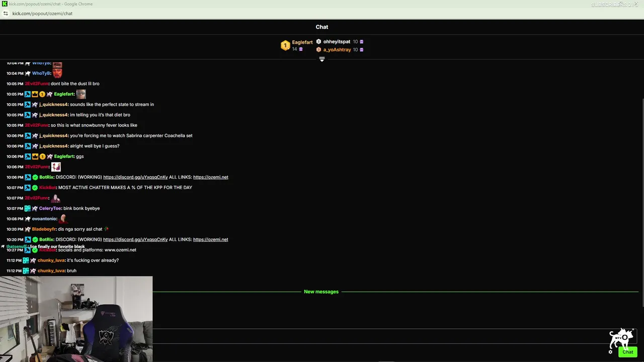Click moderator badge on j_quickness4 "alright well bye"
Viewport: 644px width, 362px height.
tap(28, 146)
